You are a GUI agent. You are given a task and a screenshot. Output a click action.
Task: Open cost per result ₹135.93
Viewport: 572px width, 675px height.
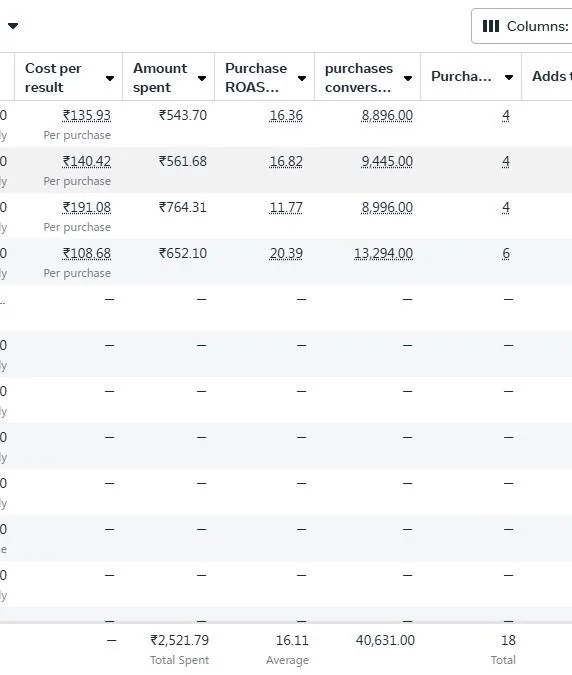point(87,115)
